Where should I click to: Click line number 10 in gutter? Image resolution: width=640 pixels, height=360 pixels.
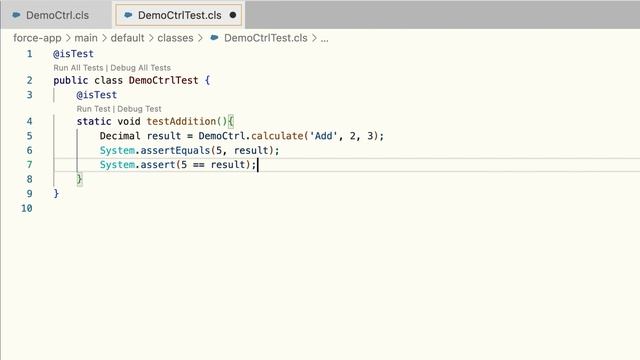pyautogui.click(x=27, y=209)
